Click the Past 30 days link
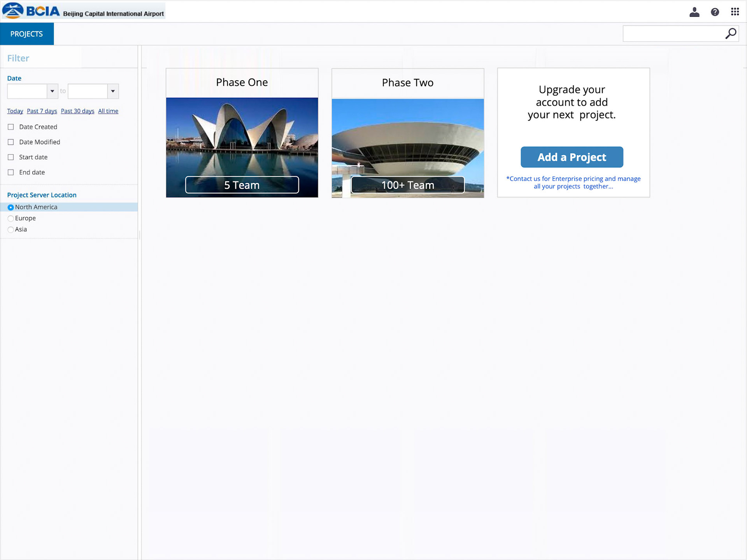747x560 pixels. pos(77,111)
